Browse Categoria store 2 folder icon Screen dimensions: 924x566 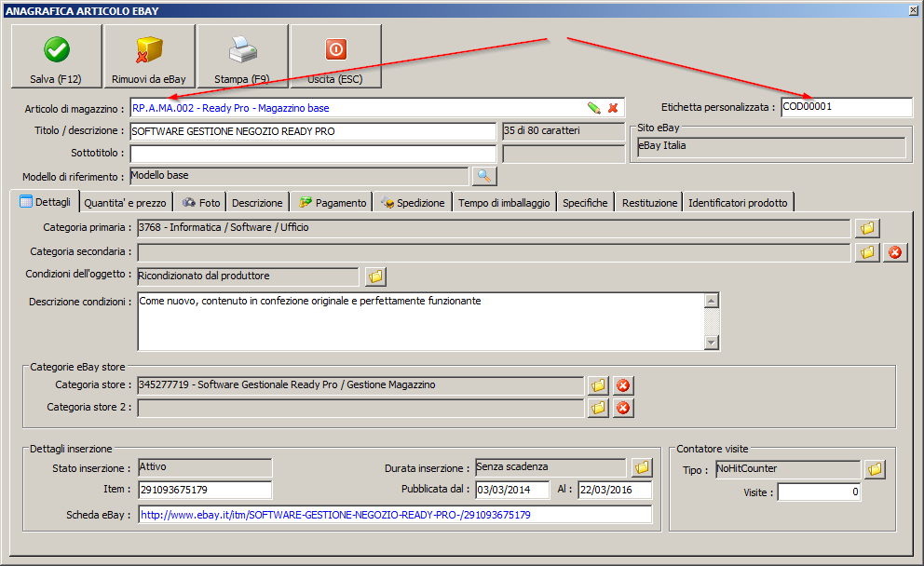[x=598, y=408]
